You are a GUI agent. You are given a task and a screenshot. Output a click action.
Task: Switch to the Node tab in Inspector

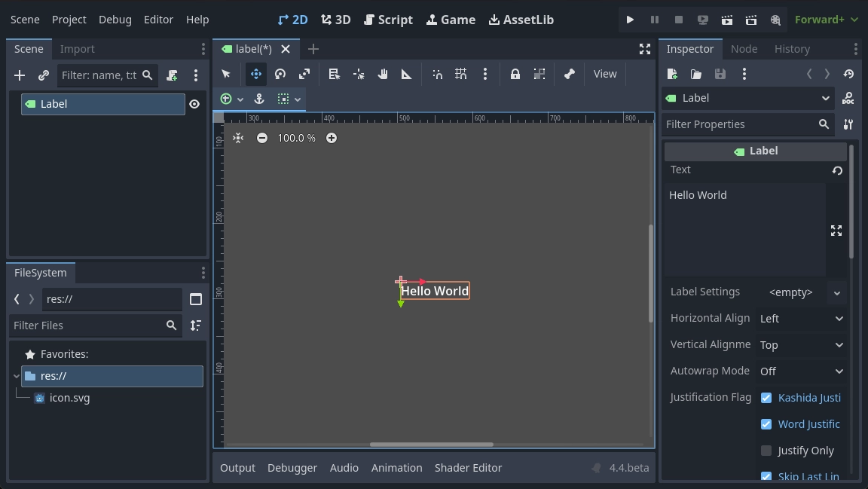point(744,48)
